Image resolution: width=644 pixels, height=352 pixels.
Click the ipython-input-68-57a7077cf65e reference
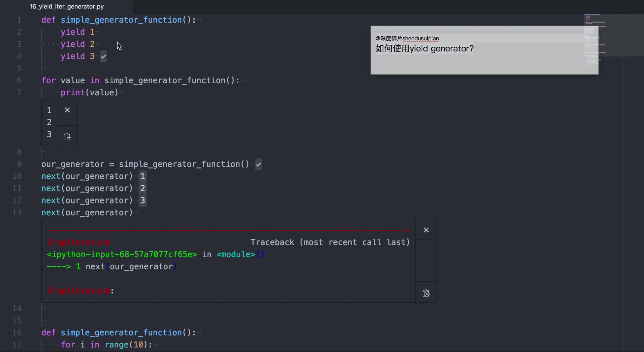click(122, 255)
